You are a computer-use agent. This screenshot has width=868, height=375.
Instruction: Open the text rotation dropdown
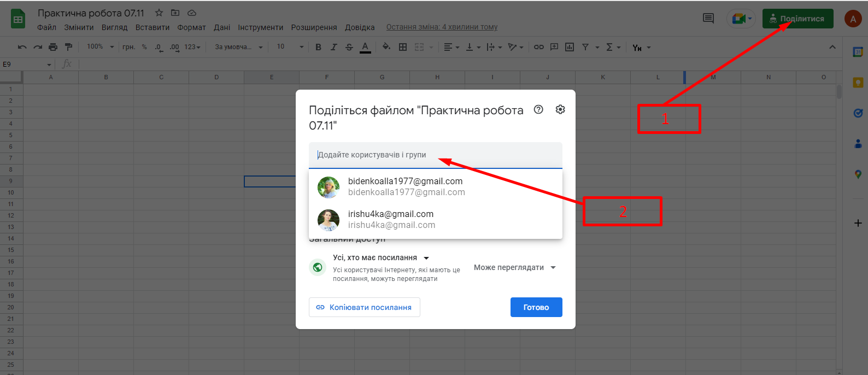[515, 47]
